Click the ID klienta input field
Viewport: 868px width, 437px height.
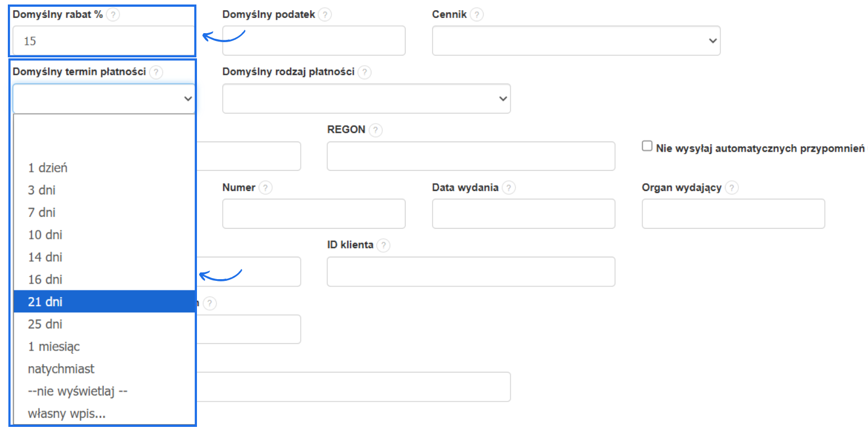click(471, 272)
